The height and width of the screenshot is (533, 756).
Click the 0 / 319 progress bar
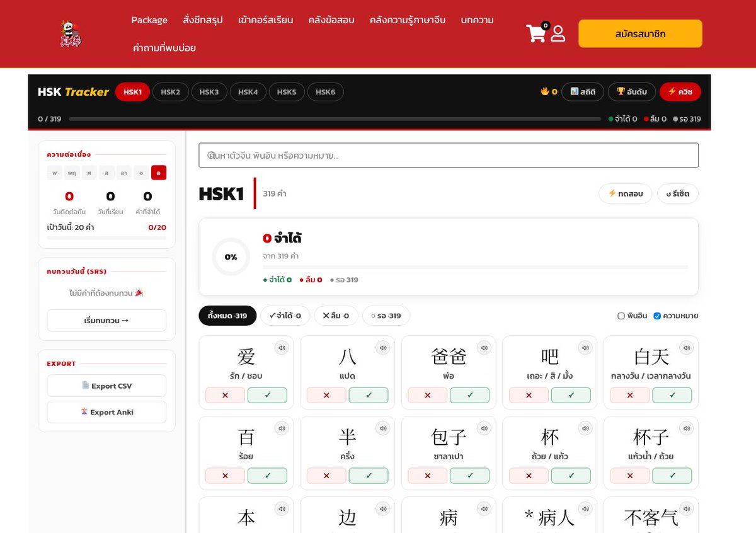pyautogui.click(x=335, y=119)
